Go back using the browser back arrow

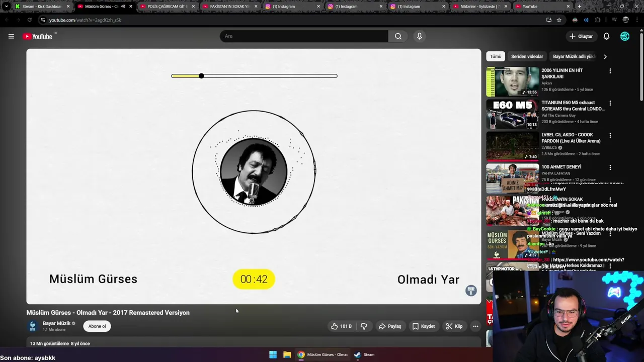[x=7, y=20]
